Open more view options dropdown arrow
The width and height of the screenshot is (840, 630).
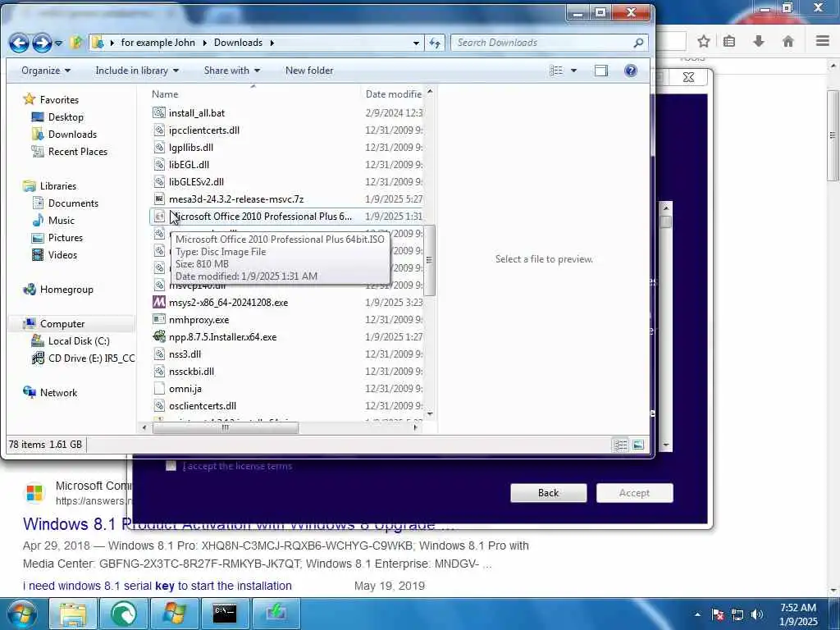[x=573, y=71]
